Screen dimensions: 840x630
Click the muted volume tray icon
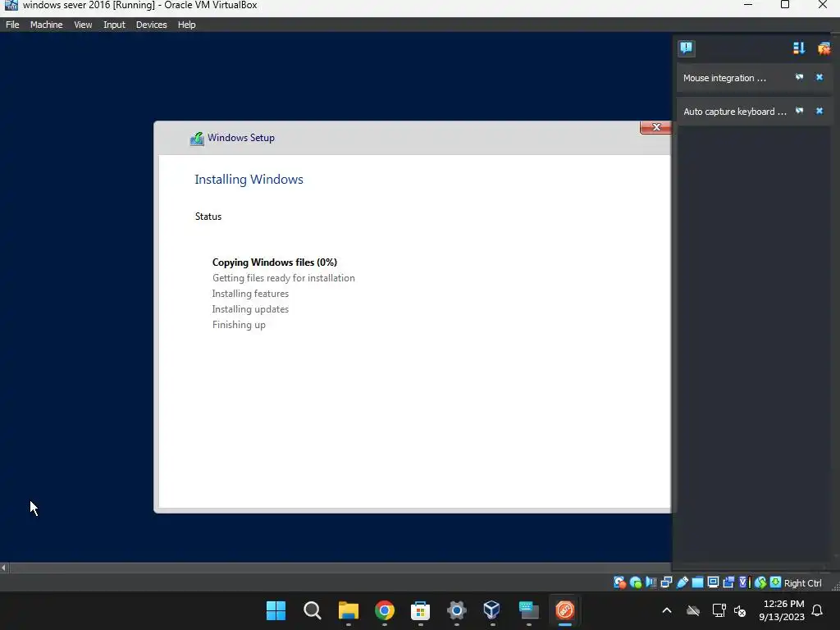[x=740, y=610]
